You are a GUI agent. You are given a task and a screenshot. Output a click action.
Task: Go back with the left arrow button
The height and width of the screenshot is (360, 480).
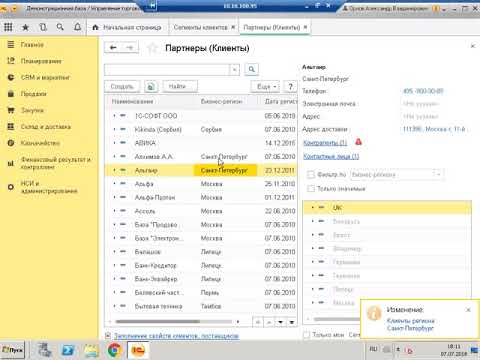[113, 48]
